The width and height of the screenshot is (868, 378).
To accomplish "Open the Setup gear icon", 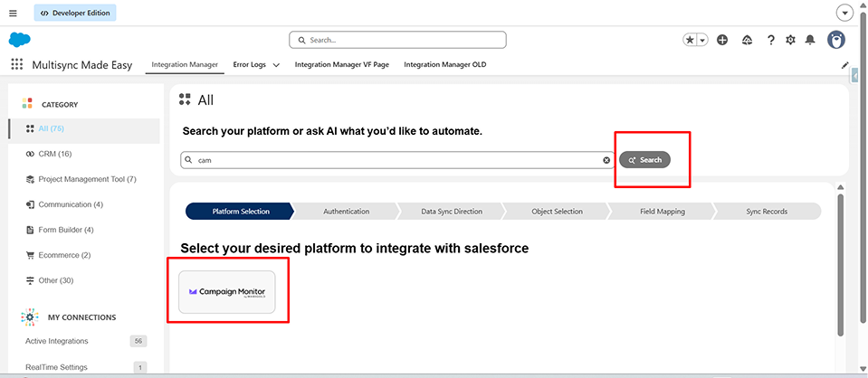I will [x=790, y=40].
